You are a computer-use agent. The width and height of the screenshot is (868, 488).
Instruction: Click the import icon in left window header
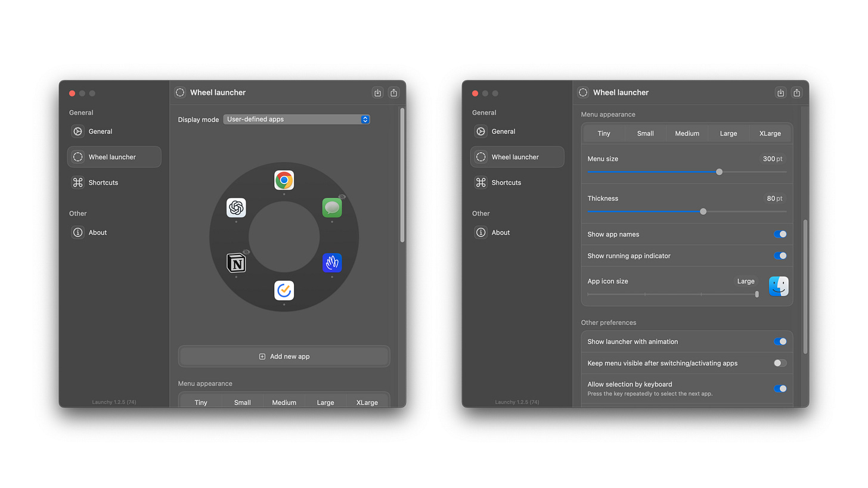377,92
